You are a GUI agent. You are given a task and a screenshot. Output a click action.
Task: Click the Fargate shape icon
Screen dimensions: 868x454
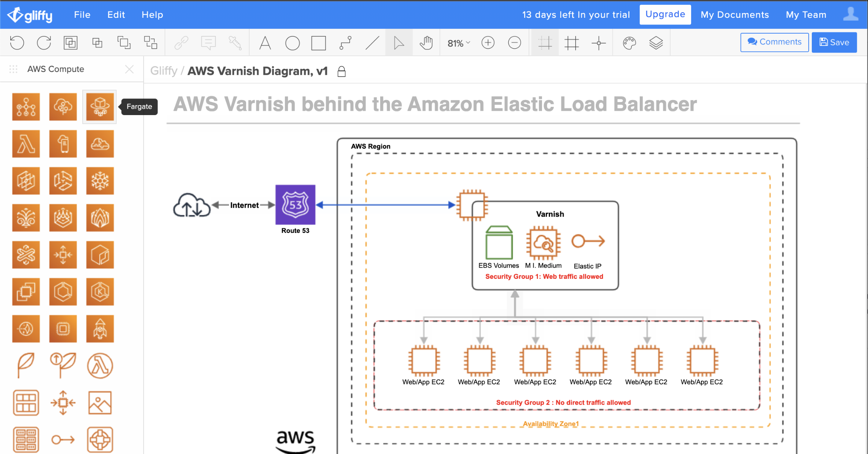(100, 107)
